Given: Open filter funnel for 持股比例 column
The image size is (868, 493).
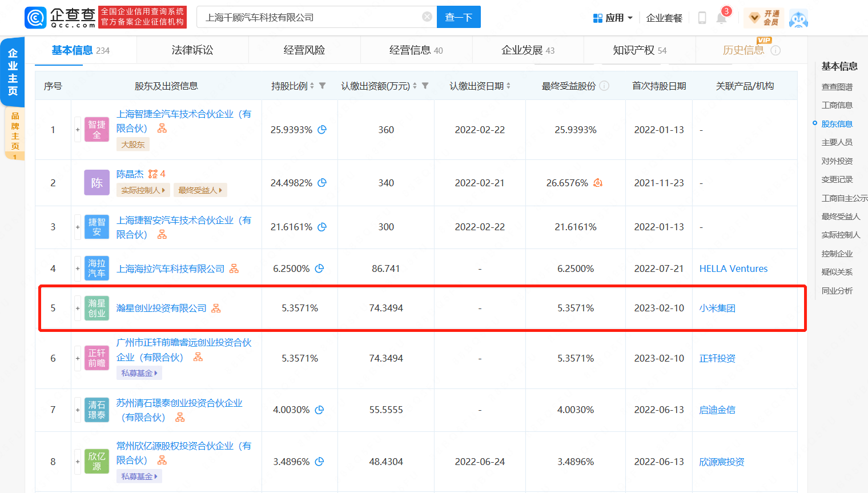Looking at the screenshot, I should pos(323,86).
